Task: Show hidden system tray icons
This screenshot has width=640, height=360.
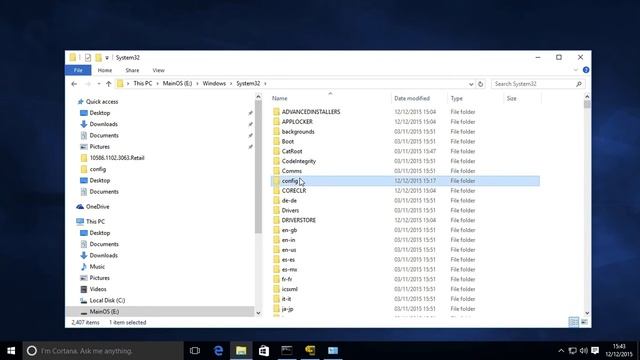Action: coord(561,351)
